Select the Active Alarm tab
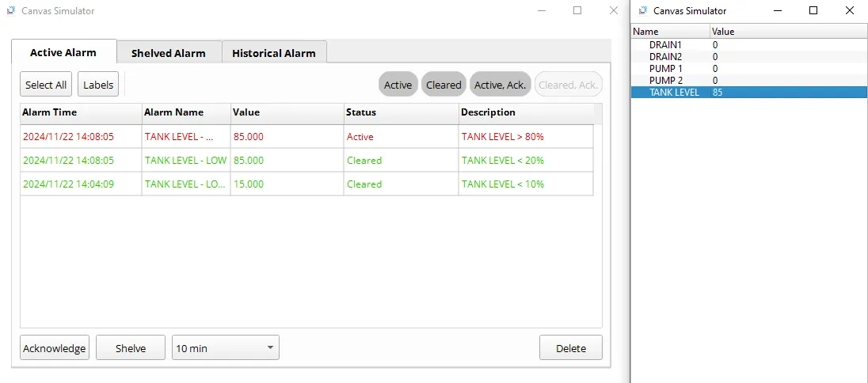Viewport: 868px width, 383px height. click(x=63, y=53)
